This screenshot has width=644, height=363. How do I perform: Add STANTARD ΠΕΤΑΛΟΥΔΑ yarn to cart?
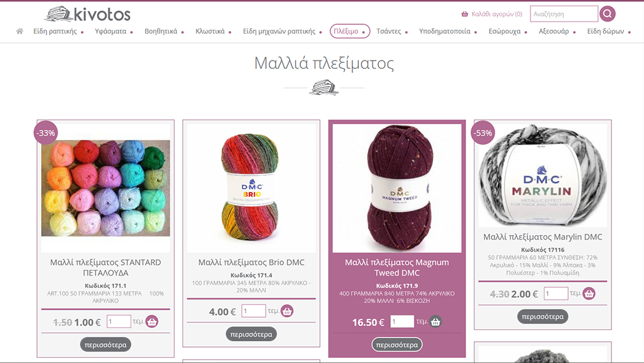tap(152, 322)
